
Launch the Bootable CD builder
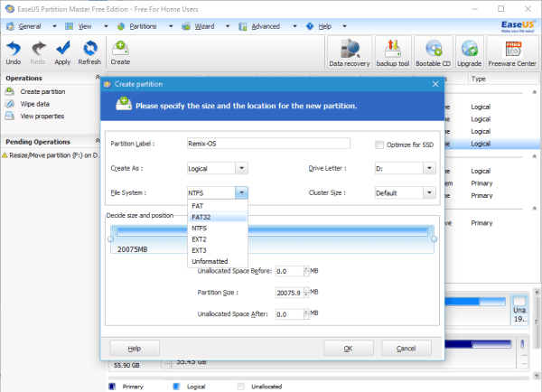[433, 52]
